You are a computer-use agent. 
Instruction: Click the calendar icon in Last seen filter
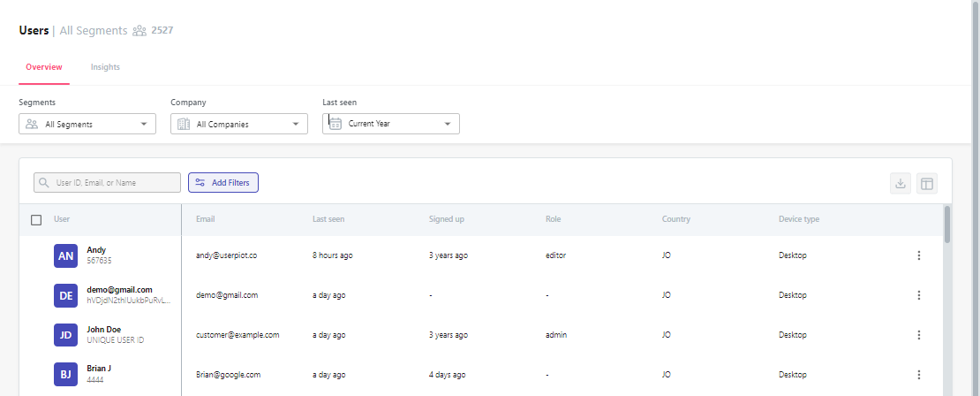pyautogui.click(x=335, y=123)
